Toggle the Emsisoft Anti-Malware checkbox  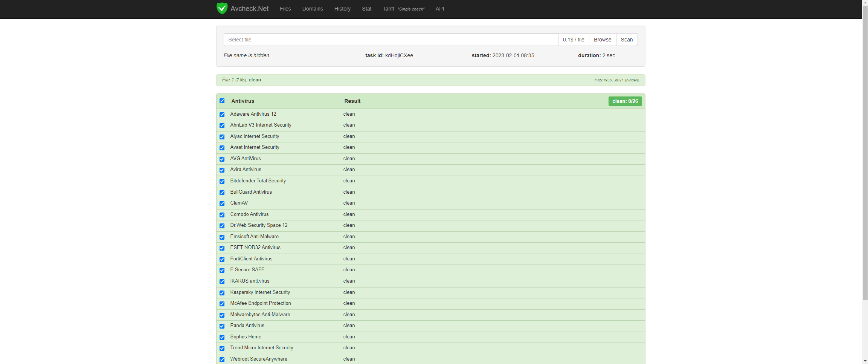pyautogui.click(x=222, y=237)
